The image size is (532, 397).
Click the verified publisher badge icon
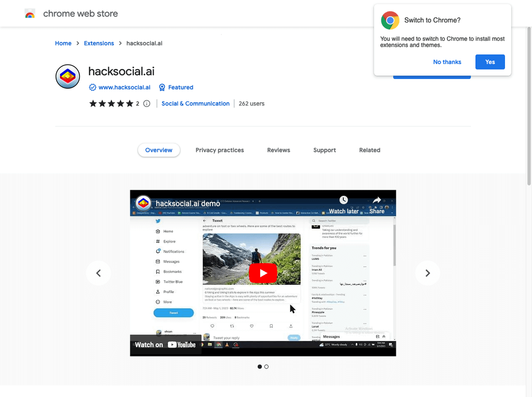tap(92, 87)
